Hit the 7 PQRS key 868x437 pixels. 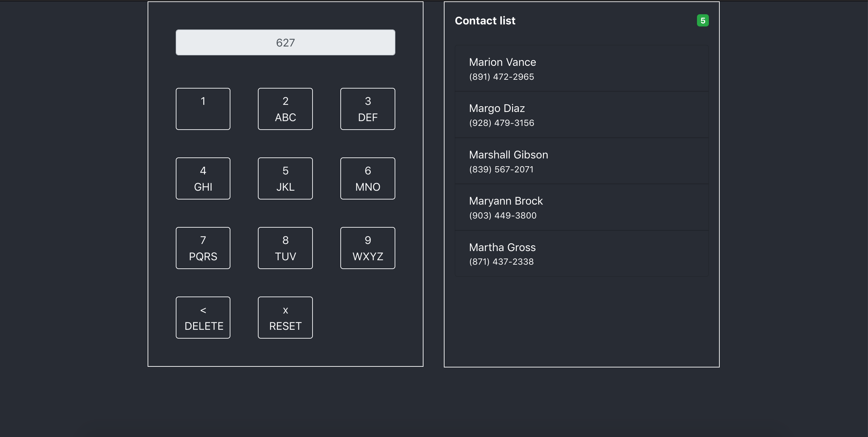pos(203,248)
